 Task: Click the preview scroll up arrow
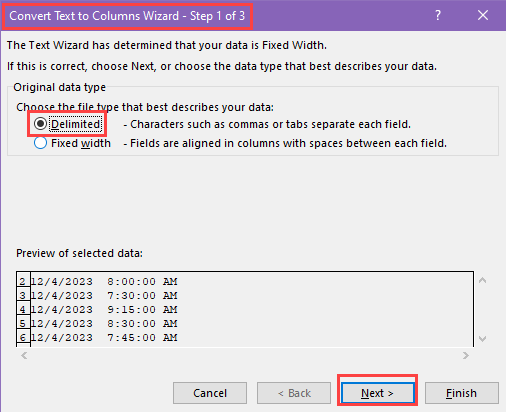pos(482,280)
